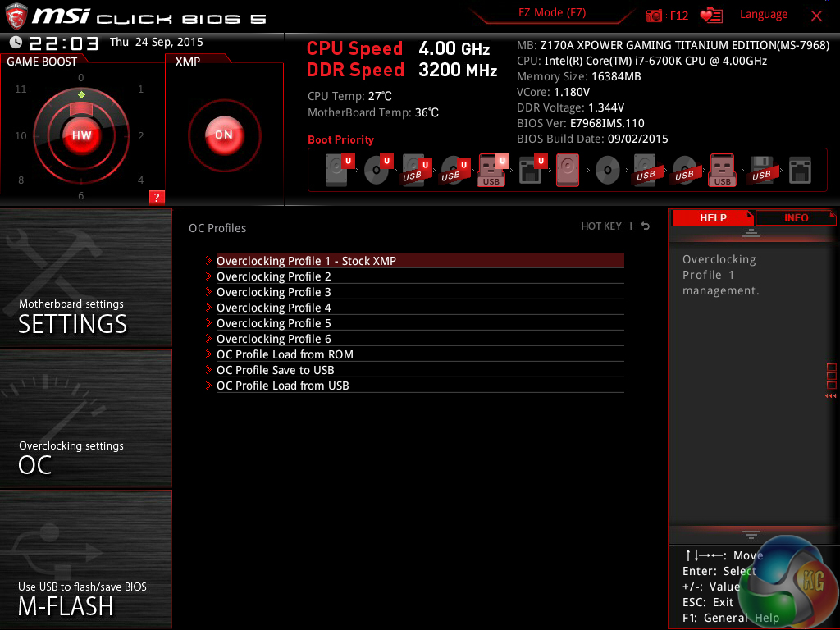The height and width of the screenshot is (630, 840).
Task: Set the Game Boost dial to position 6
Action: (81, 195)
